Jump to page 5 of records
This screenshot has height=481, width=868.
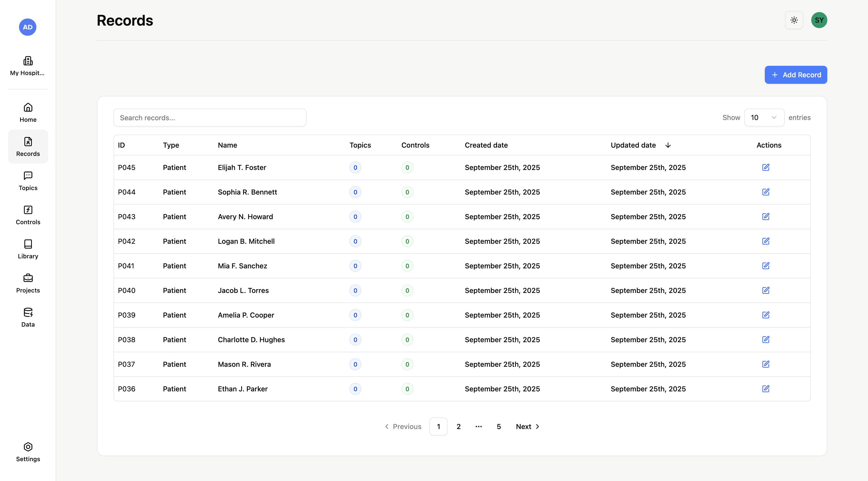[x=499, y=427]
